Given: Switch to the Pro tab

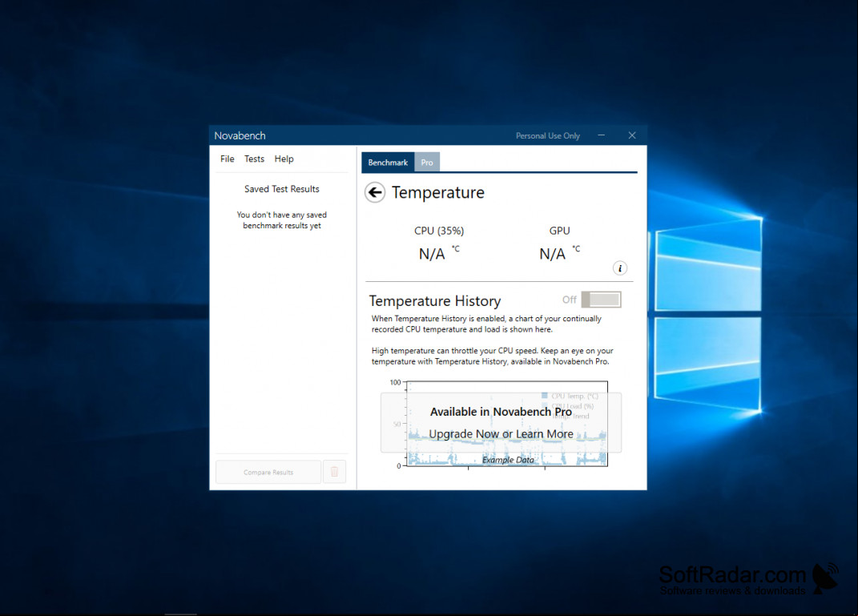Looking at the screenshot, I should (427, 163).
